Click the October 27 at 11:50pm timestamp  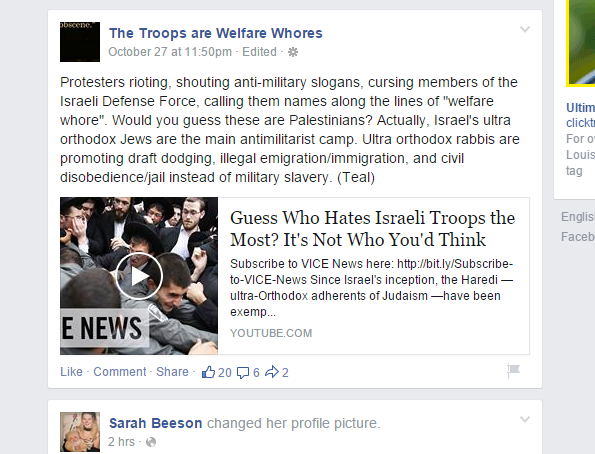point(170,52)
